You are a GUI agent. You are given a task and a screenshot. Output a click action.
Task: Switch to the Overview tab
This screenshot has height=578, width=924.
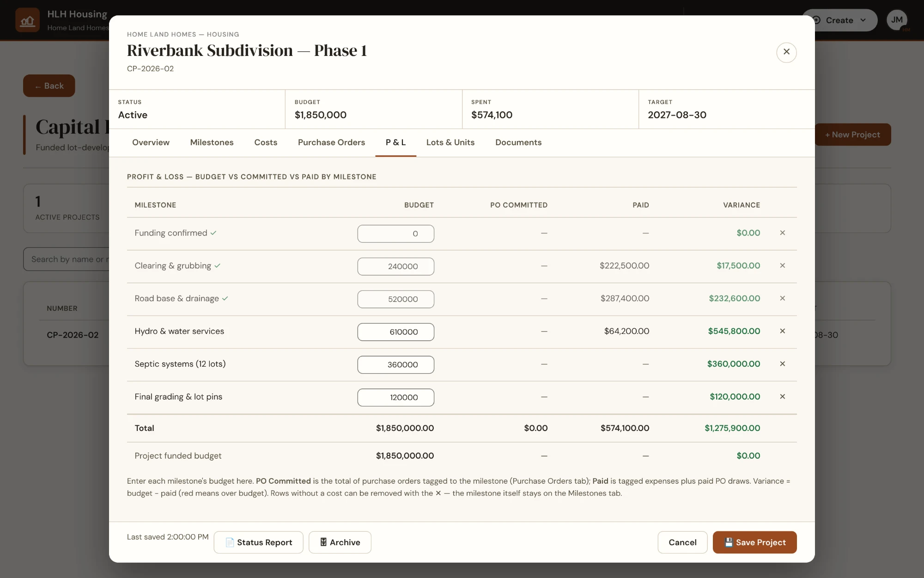coord(151,142)
